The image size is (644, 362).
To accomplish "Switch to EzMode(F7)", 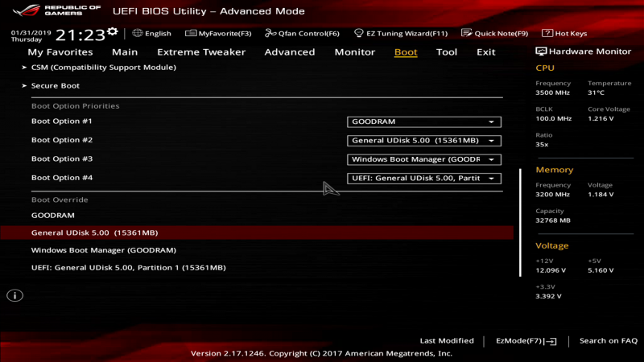I will pyautogui.click(x=526, y=340).
